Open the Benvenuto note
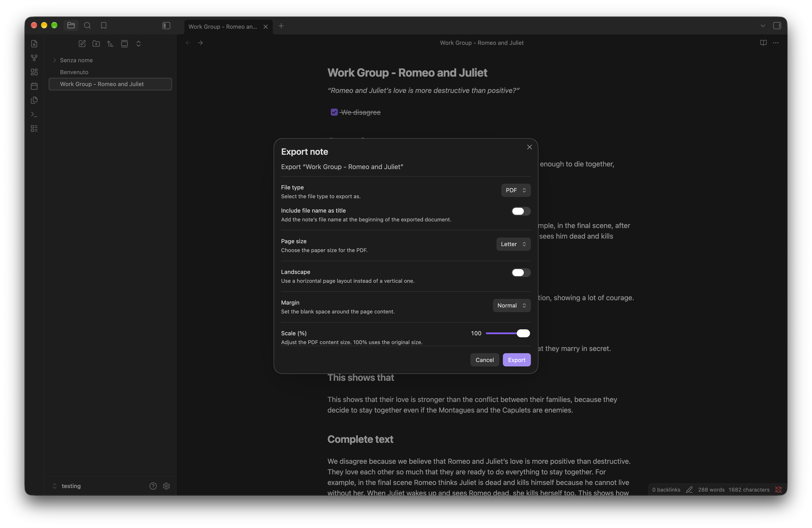This screenshot has height=528, width=812. (110, 72)
